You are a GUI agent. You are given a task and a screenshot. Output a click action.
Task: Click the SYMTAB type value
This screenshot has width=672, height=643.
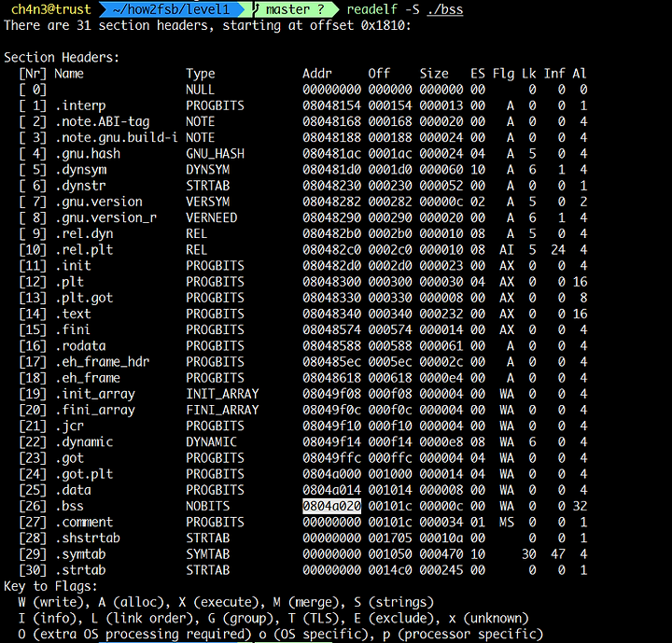[x=208, y=554]
